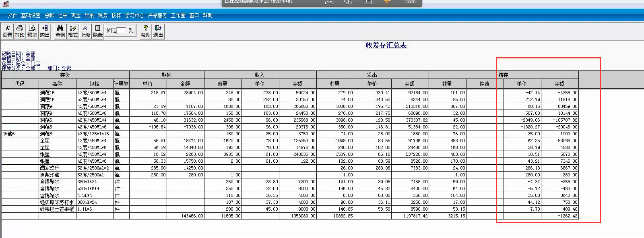Click the 规格 column header
The image size is (644, 238).
tap(95, 84)
